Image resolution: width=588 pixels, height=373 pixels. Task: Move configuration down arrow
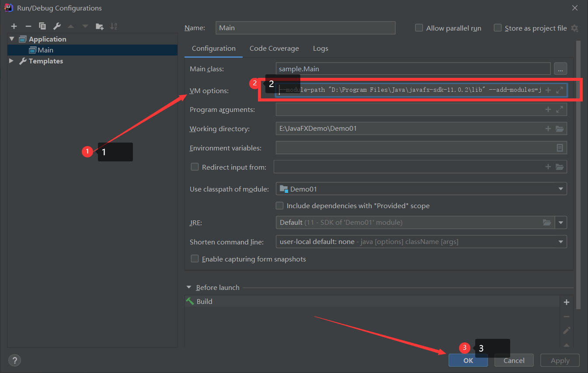85,26
